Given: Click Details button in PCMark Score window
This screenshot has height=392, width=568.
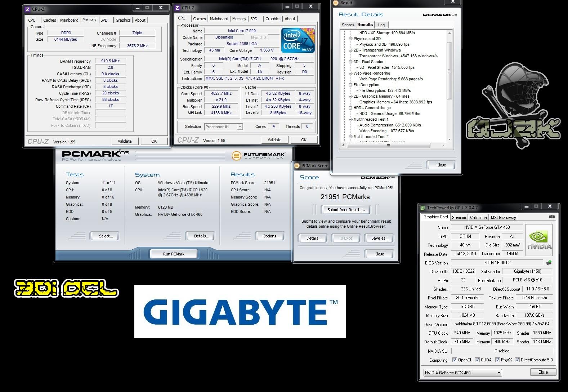Looking at the screenshot, I should click(x=314, y=238).
